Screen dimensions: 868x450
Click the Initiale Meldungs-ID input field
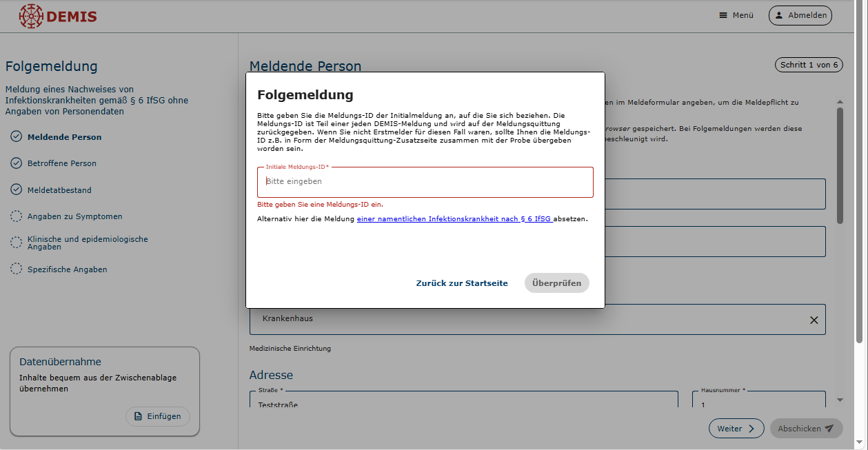point(425,182)
